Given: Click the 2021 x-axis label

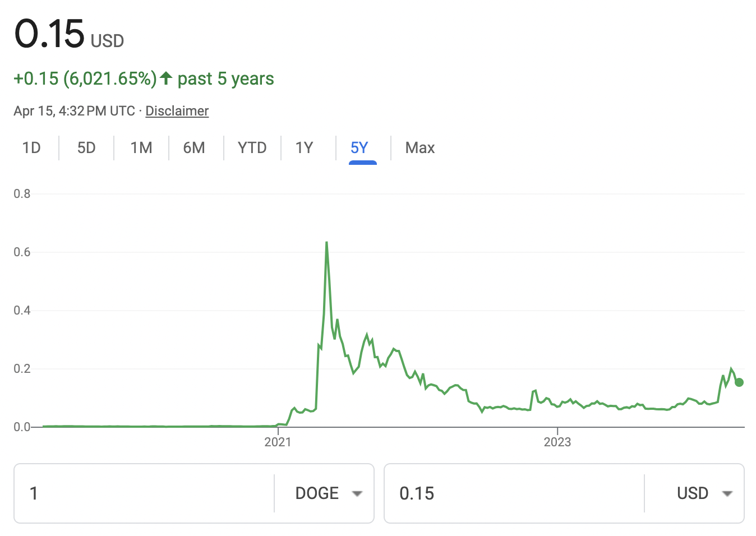Looking at the screenshot, I should [278, 442].
